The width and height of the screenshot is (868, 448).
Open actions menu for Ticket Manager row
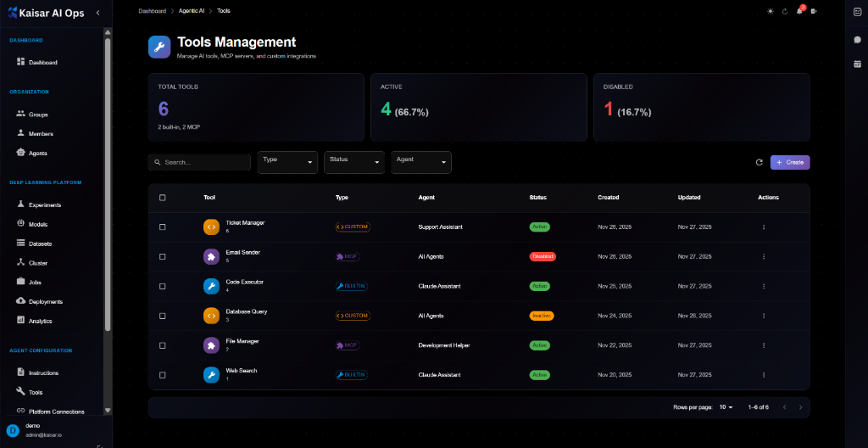(764, 227)
